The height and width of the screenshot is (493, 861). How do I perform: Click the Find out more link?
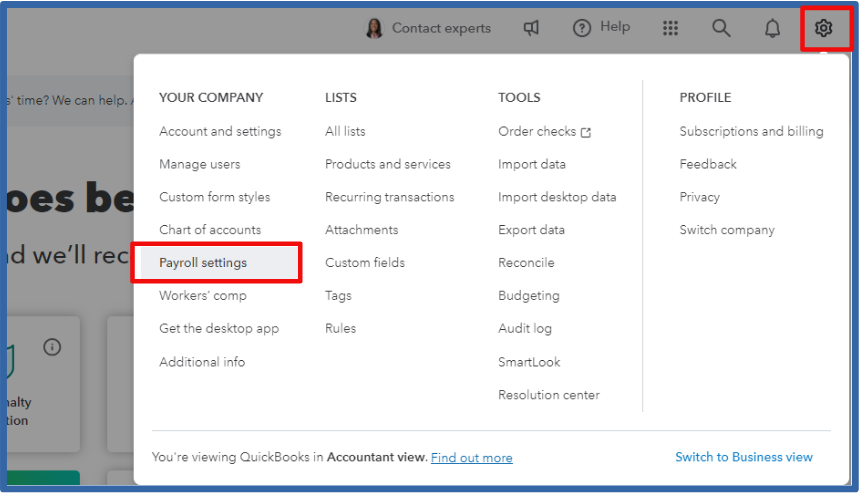(x=471, y=457)
